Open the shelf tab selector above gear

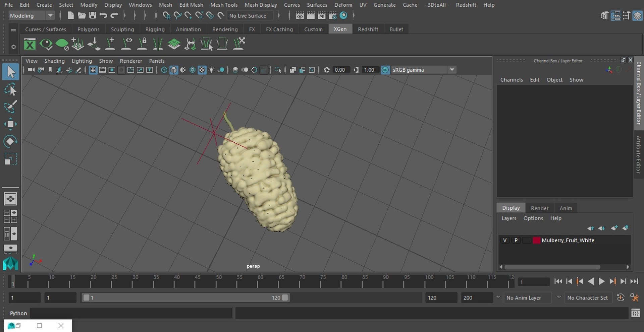pos(13,30)
